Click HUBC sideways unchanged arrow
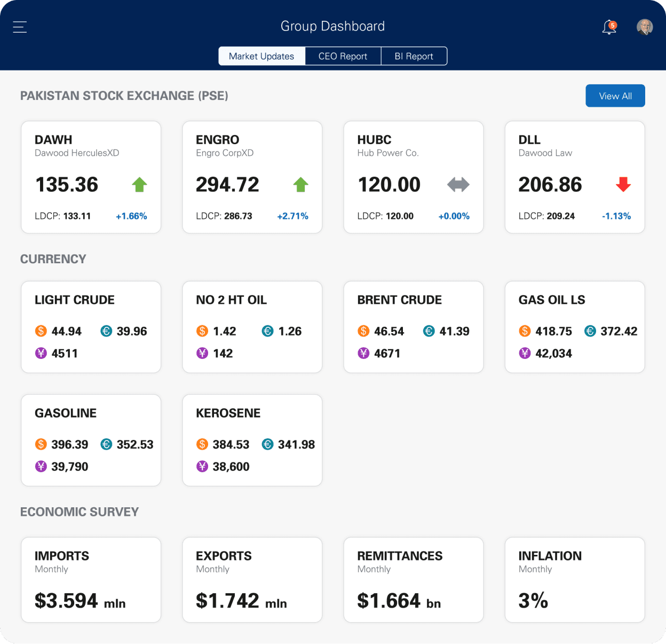The width and height of the screenshot is (666, 644). coord(458,185)
